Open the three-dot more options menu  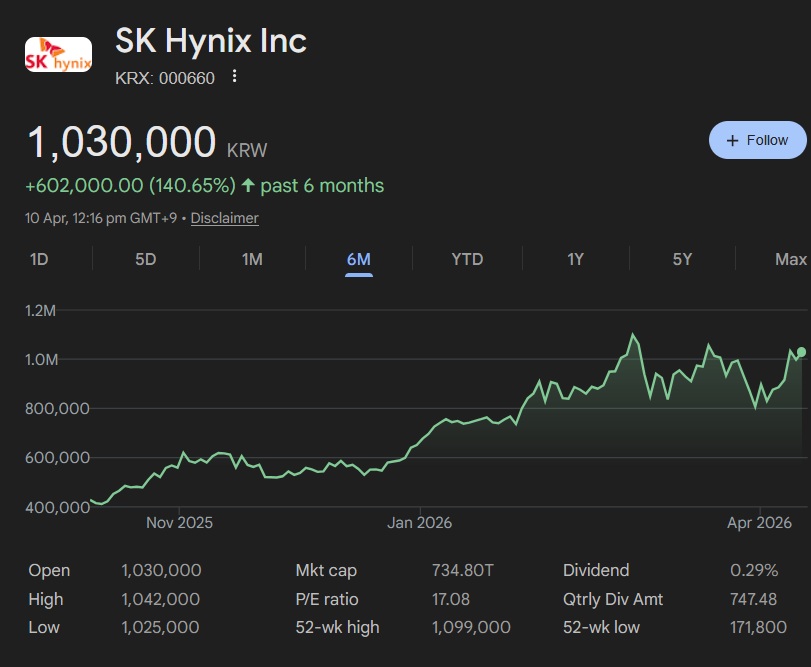[x=234, y=77]
